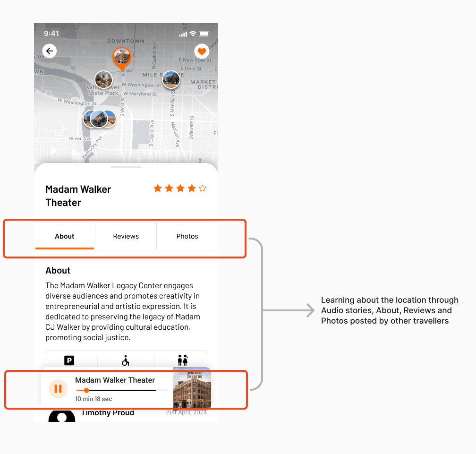Expand the bottom sheet drag handle
The height and width of the screenshot is (454, 476).
tap(126, 167)
